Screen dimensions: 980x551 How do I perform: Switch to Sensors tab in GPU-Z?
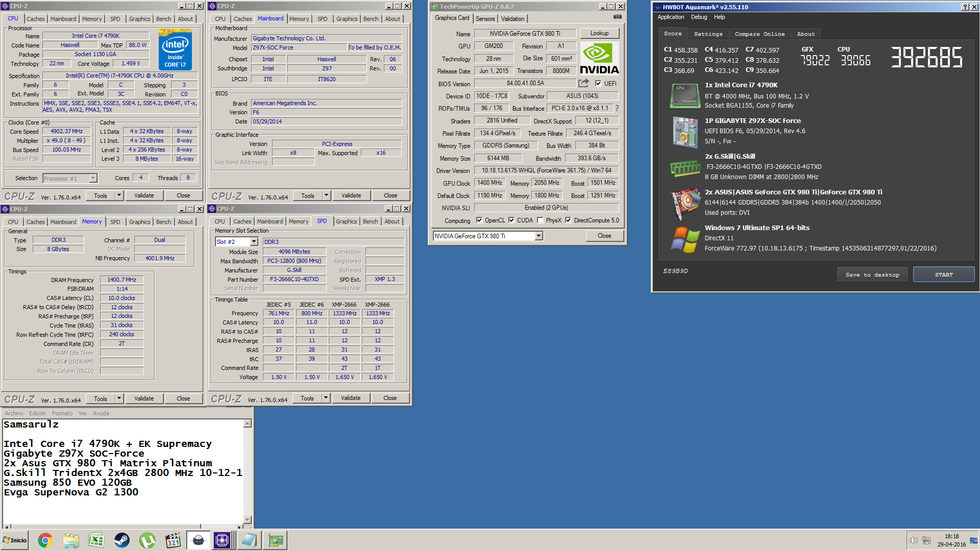coord(485,18)
